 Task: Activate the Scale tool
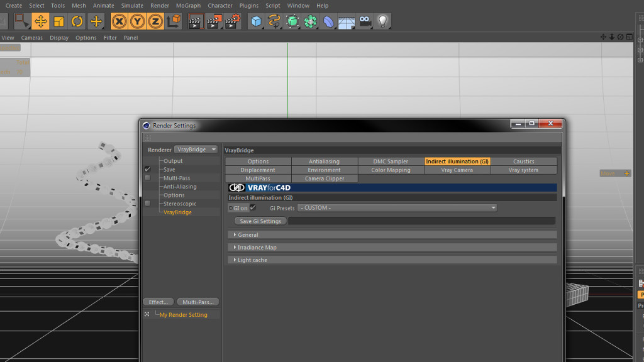(x=58, y=21)
